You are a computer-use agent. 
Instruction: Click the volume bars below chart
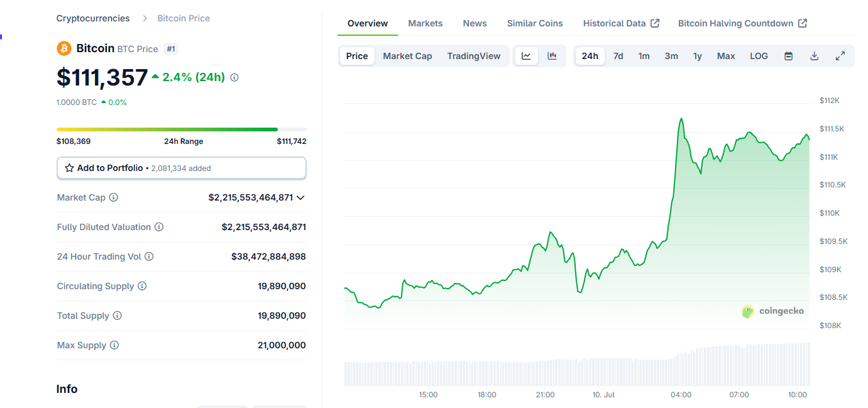[577, 365]
